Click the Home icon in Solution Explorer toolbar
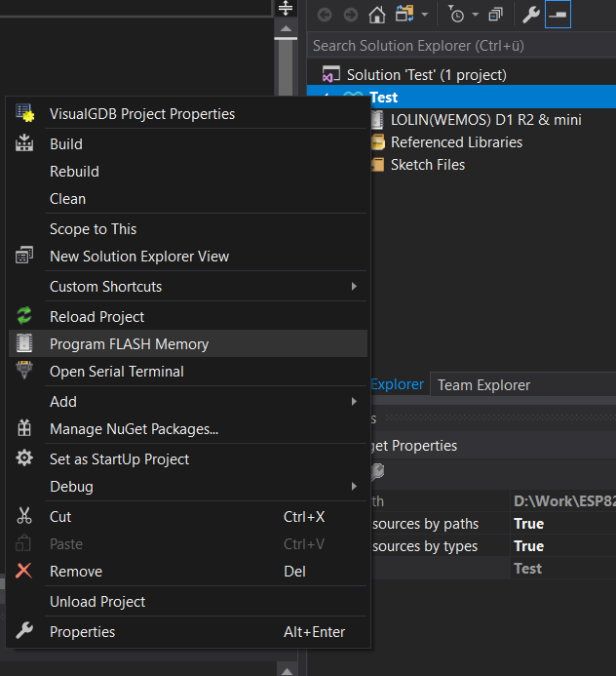 (377, 15)
